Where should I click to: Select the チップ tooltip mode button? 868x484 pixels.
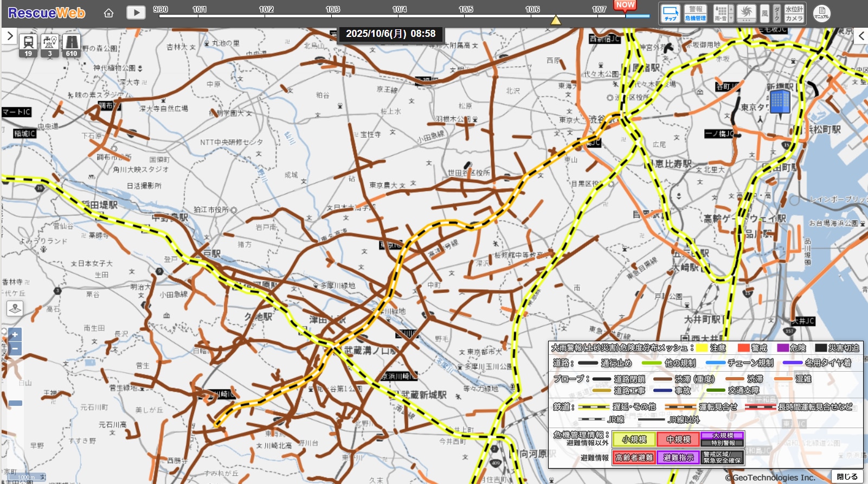point(670,13)
